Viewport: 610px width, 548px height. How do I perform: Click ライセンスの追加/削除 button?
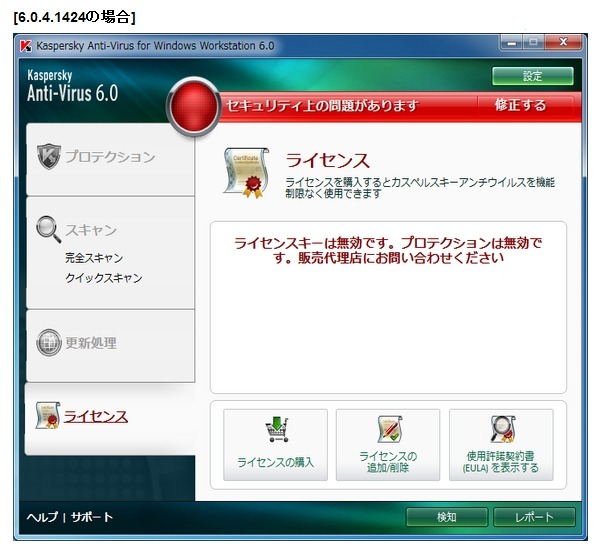point(388,445)
